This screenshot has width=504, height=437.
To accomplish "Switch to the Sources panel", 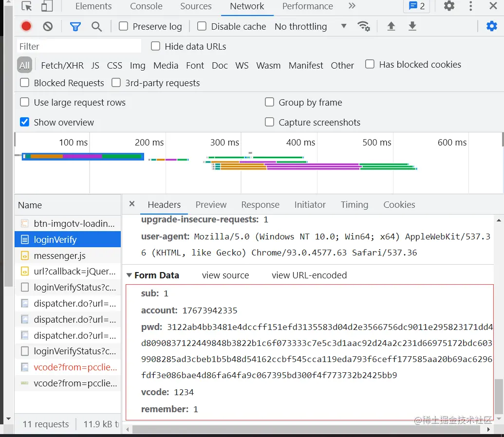I will coord(196,6).
